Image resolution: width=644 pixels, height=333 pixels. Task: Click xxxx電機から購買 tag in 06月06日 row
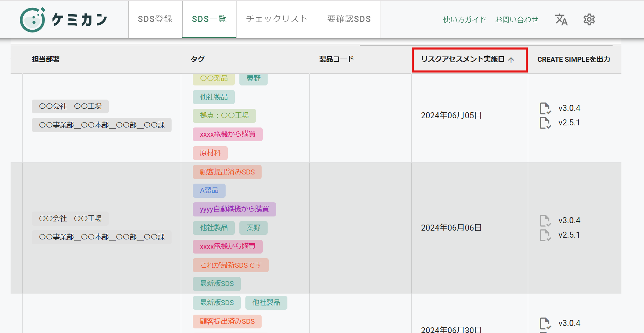228,246
